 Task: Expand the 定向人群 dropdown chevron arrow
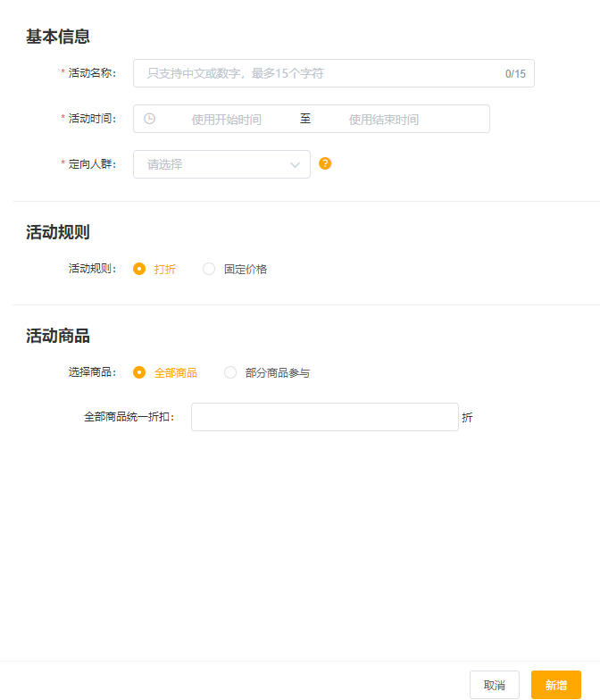point(296,164)
